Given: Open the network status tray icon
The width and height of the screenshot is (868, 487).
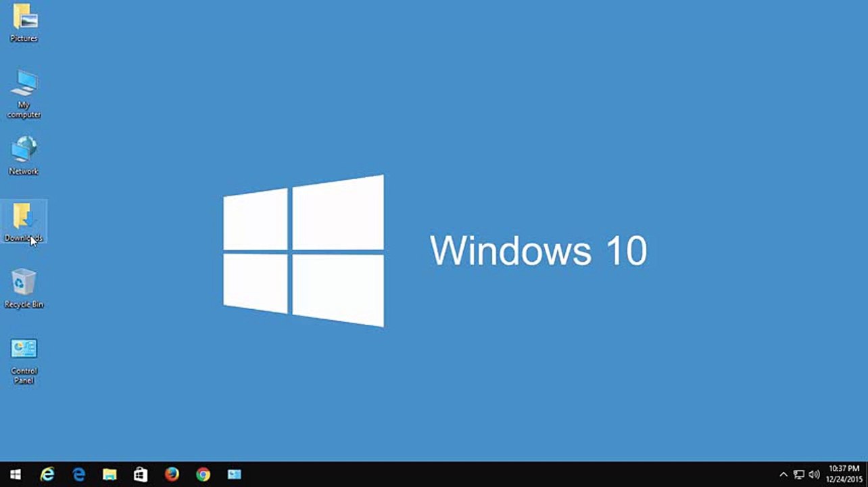Looking at the screenshot, I should [x=799, y=475].
